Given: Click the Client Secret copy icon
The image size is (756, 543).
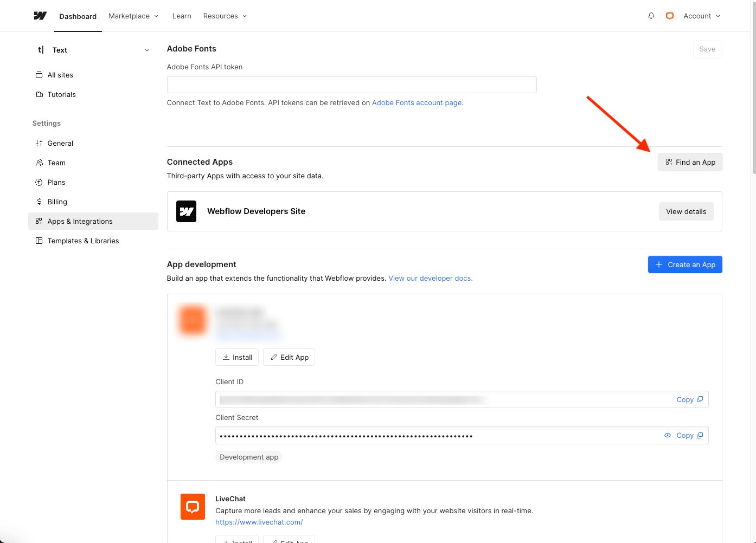Looking at the screenshot, I should pyautogui.click(x=700, y=435).
